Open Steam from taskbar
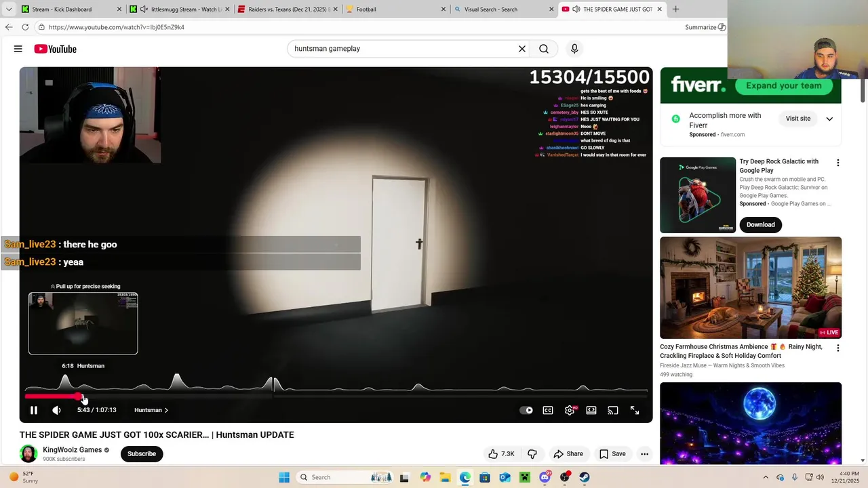868x488 pixels. pos(585,477)
